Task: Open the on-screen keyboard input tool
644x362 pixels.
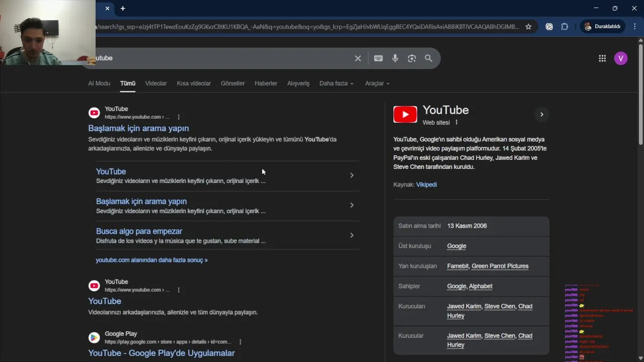Action: pyautogui.click(x=378, y=58)
